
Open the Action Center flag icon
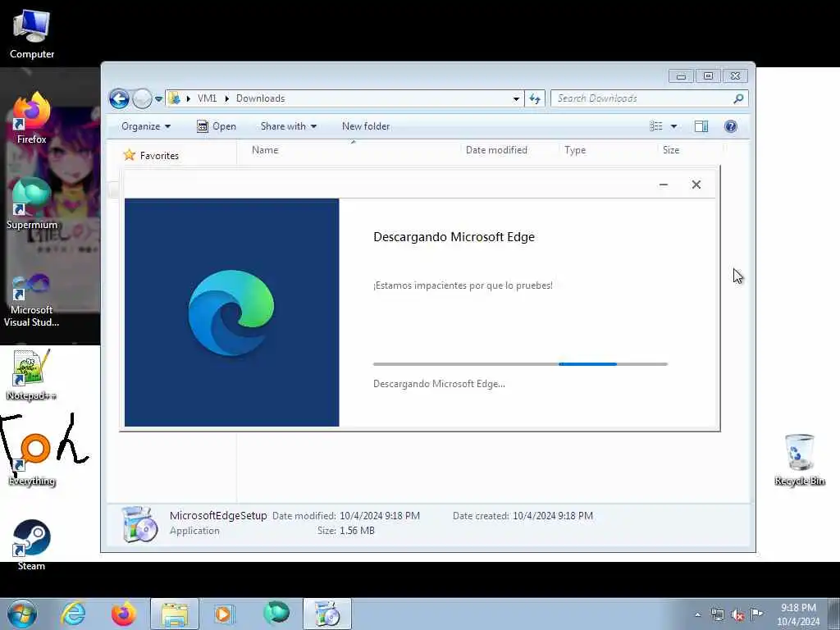pos(756,614)
